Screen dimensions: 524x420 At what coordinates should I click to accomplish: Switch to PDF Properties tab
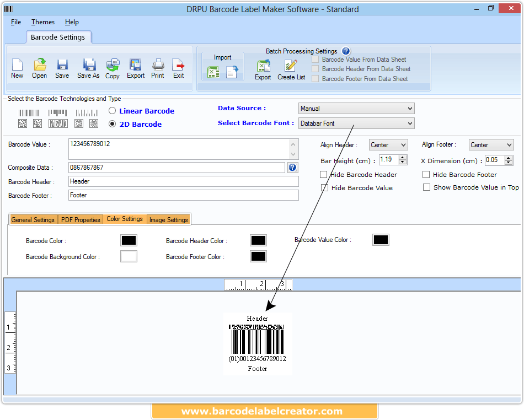tap(81, 220)
